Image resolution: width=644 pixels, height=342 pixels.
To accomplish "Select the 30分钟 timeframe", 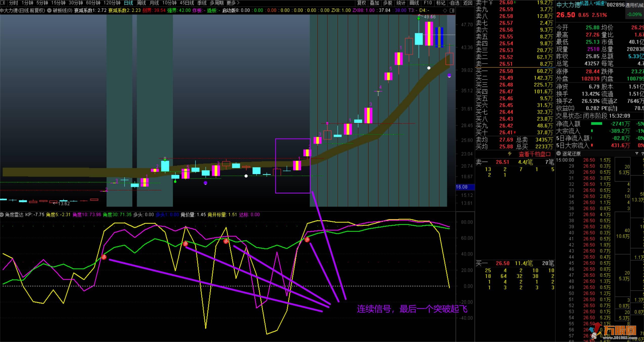I will tap(76, 3).
